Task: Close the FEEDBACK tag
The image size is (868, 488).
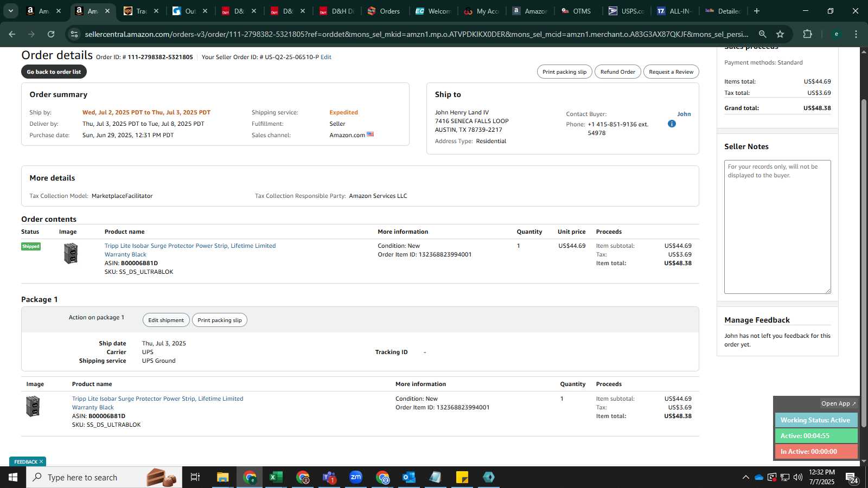Action: pyautogui.click(x=41, y=461)
